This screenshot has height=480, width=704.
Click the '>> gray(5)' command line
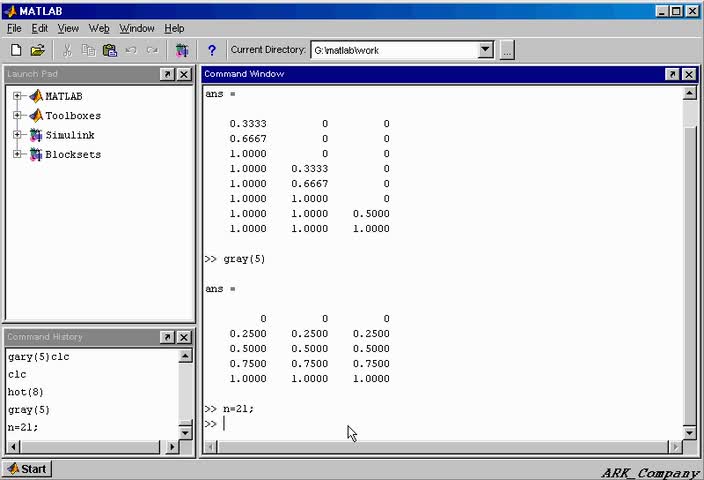[x=235, y=259]
